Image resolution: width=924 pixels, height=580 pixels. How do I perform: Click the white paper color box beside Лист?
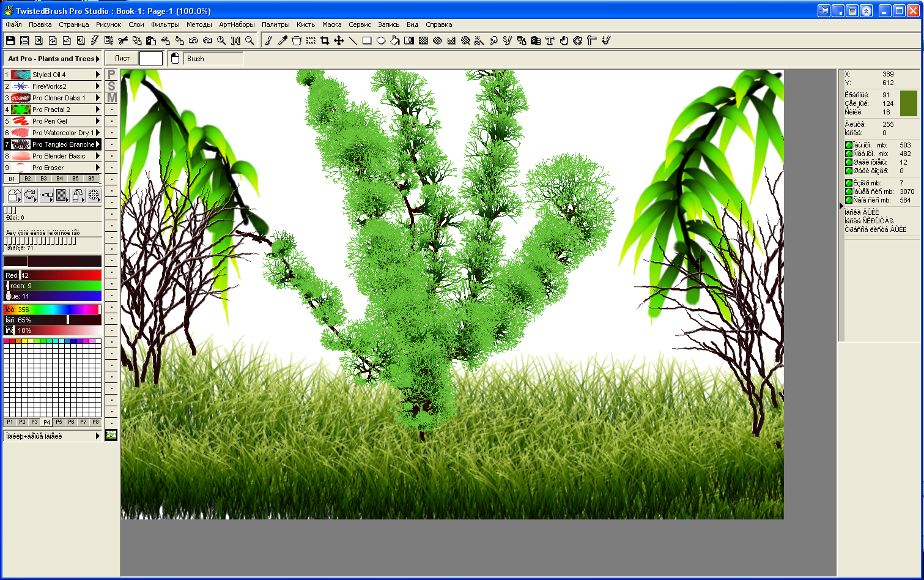(151, 58)
